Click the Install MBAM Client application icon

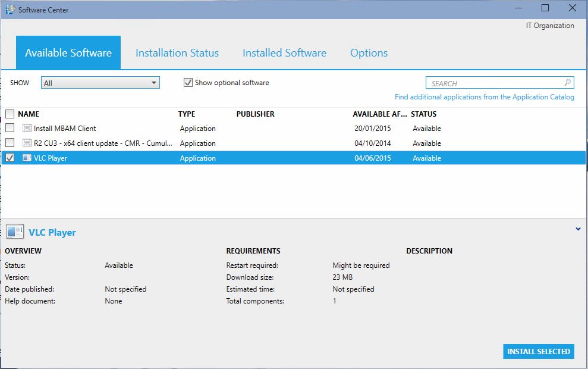tap(27, 128)
